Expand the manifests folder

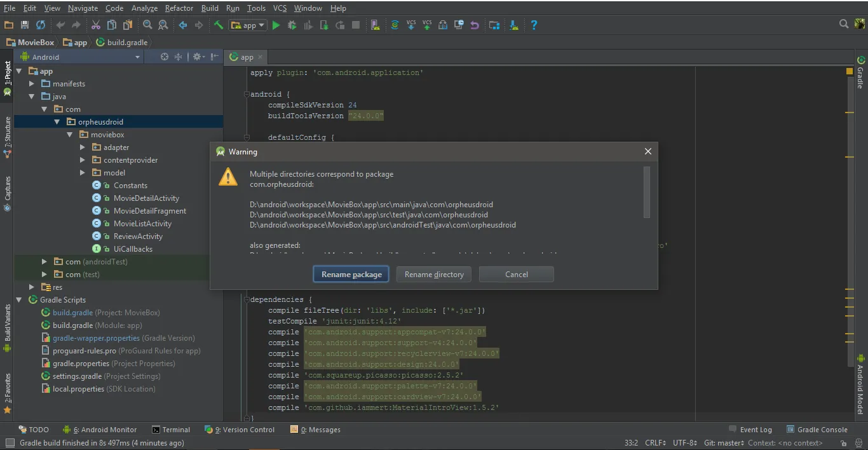coord(32,83)
